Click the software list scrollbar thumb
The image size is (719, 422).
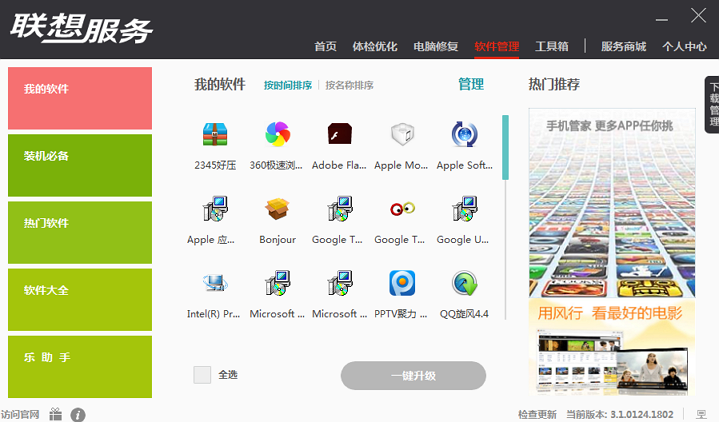[505, 147]
